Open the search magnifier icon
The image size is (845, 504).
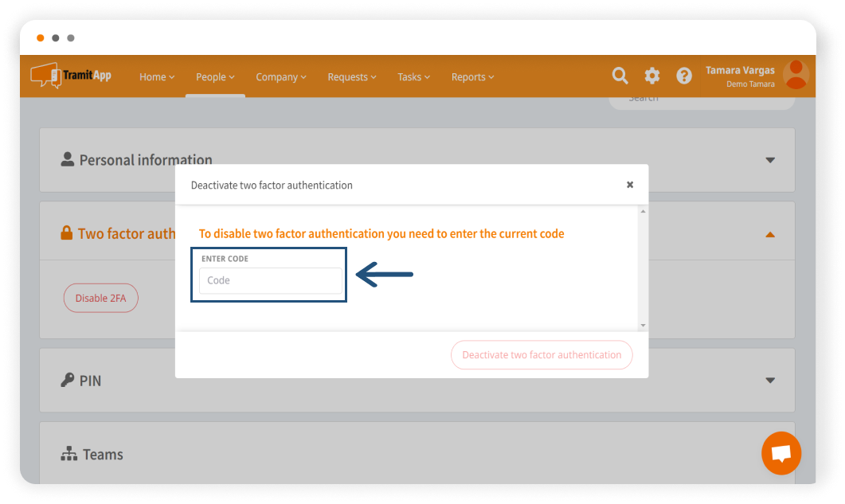click(x=620, y=76)
